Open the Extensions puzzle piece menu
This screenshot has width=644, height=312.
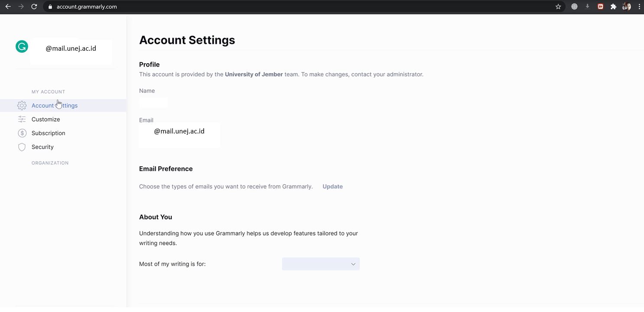613,6
